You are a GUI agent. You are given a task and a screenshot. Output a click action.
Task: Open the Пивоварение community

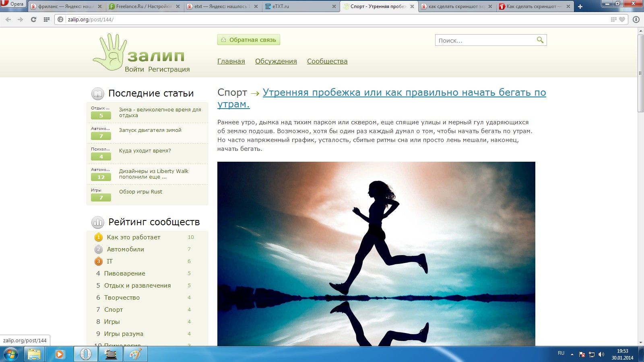125,274
